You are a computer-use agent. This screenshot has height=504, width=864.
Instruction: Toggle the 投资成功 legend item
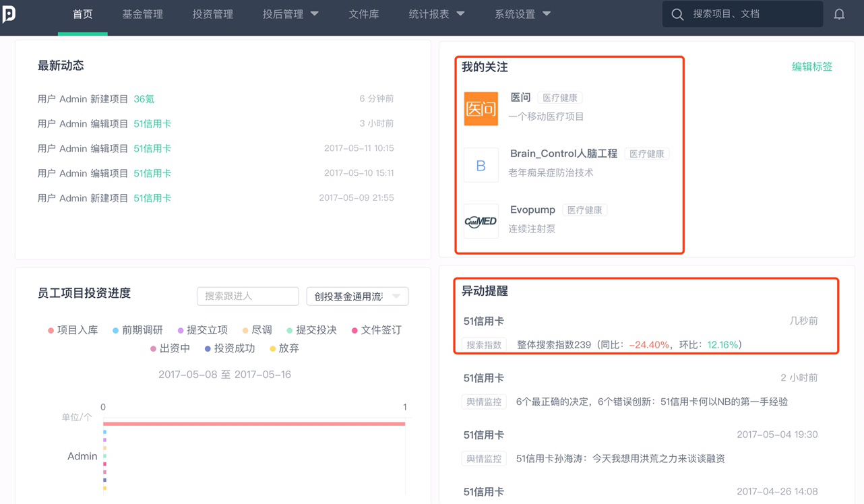[229, 348]
